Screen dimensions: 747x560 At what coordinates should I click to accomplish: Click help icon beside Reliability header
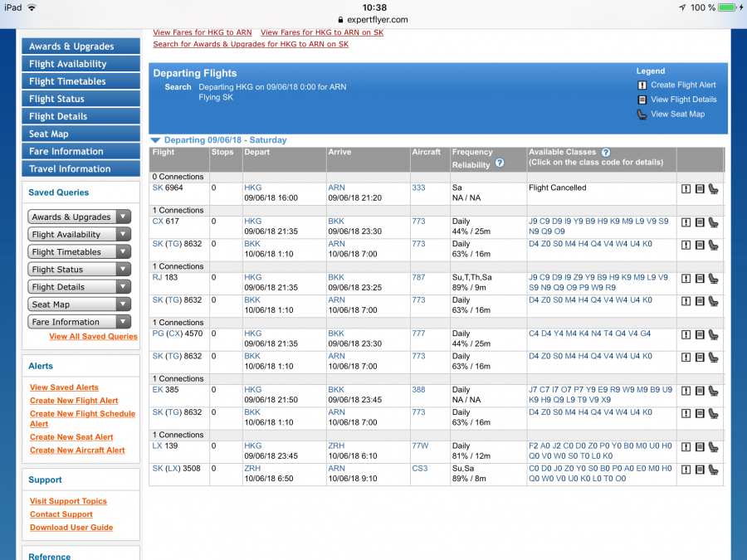point(500,163)
